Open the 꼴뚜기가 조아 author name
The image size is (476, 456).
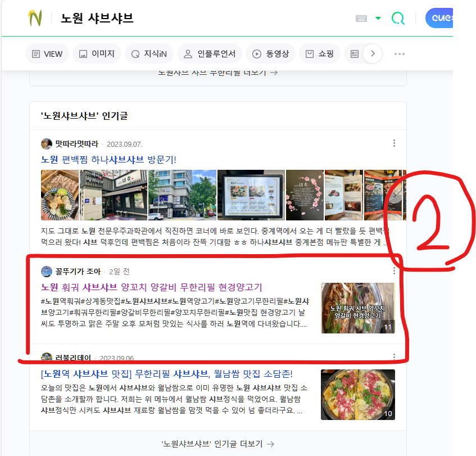coord(78,271)
